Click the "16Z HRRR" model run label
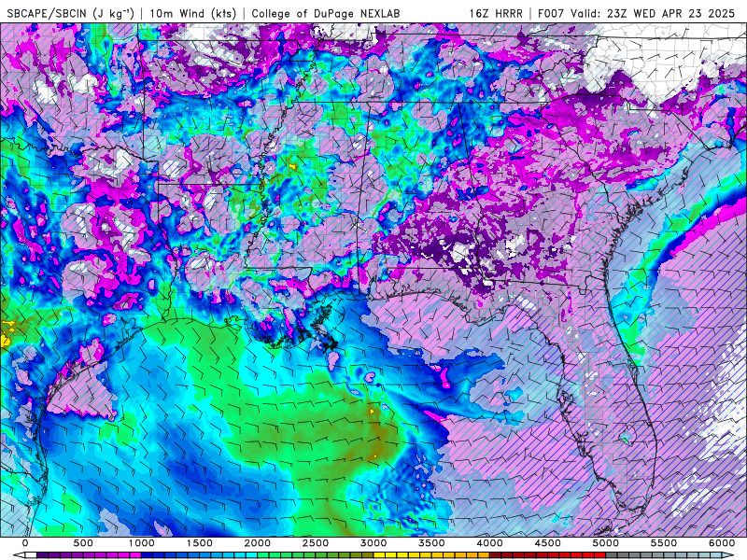This screenshot has height=560, width=747. click(x=496, y=14)
